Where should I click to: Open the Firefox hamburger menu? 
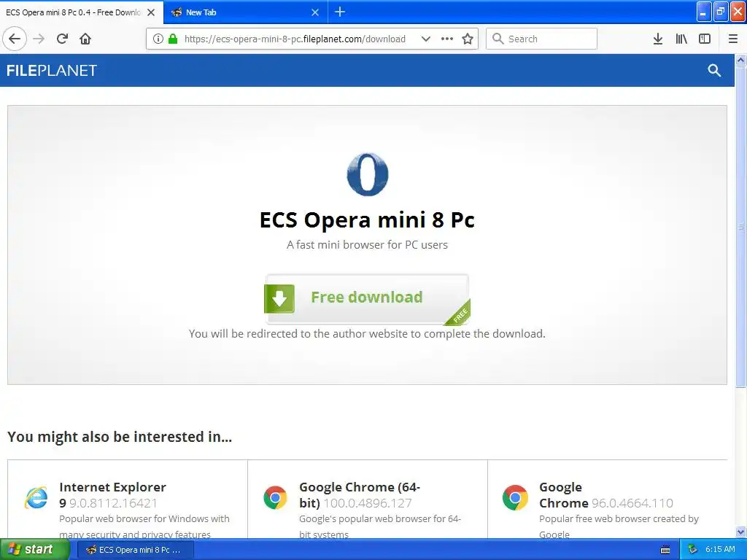pos(733,39)
